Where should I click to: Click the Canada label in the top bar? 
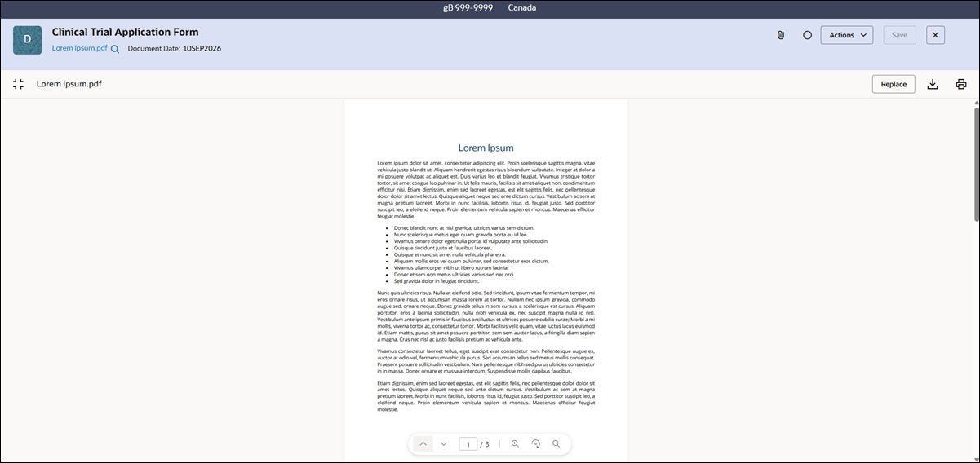click(522, 8)
